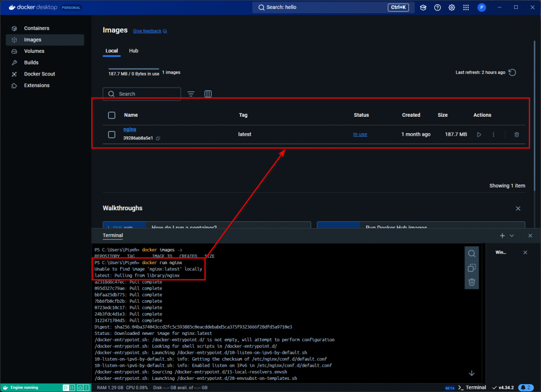Click the images Search input field
Screen dimensions: 541x392
[142, 94]
